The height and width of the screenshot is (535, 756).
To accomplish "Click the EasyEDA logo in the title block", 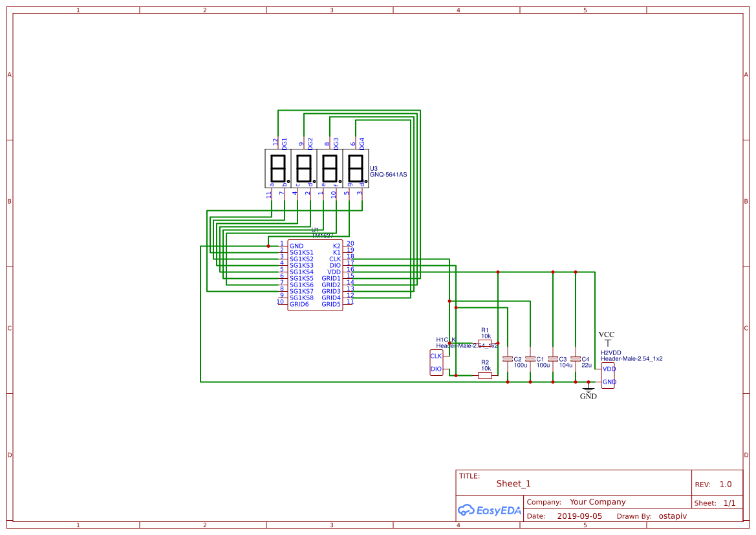I will [489, 510].
